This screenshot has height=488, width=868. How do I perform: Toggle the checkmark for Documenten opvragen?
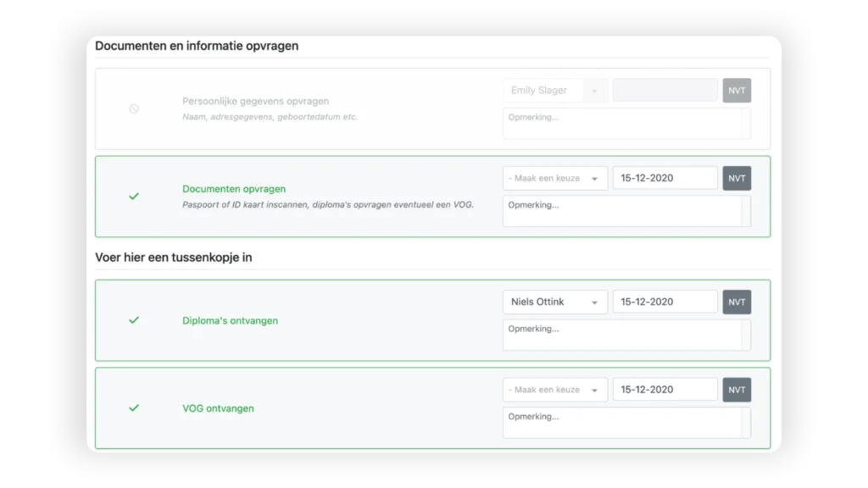[134, 197]
